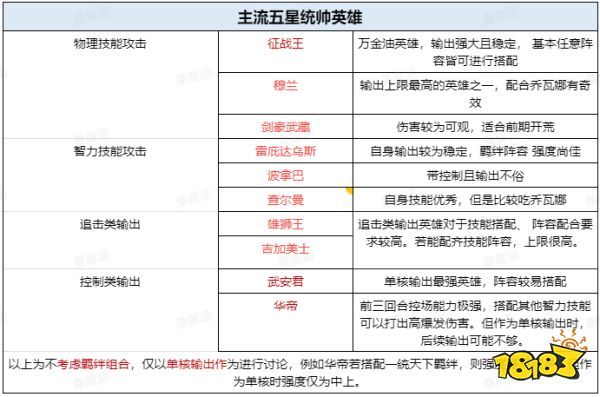Select hero name 武安君
This screenshot has height=397, width=600.
point(285,282)
